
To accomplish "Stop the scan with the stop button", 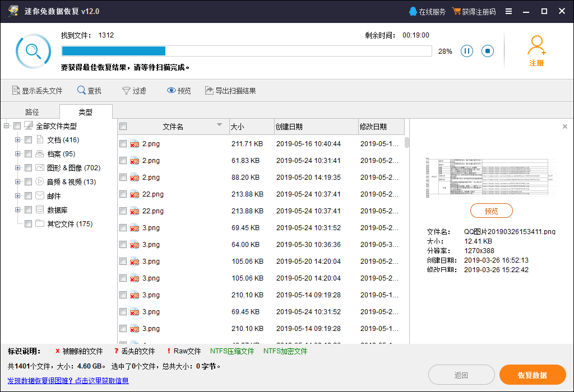I will 488,51.
